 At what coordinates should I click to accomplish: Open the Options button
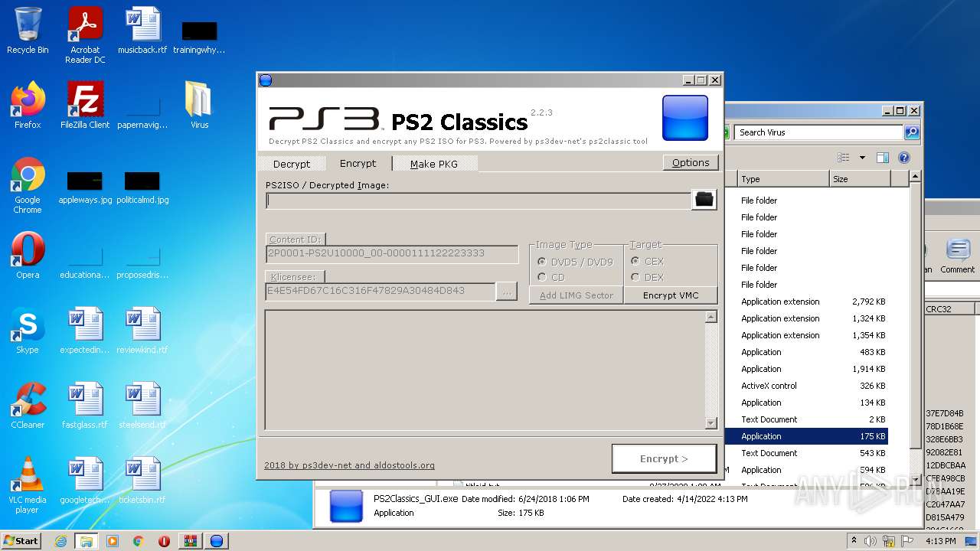tap(691, 162)
